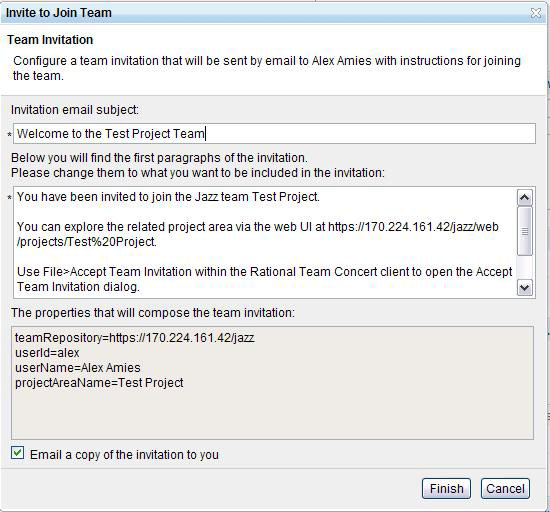The width and height of the screenshot is (550, 512).
Task: Click the invitation email subject field
Action: [274, 134]
